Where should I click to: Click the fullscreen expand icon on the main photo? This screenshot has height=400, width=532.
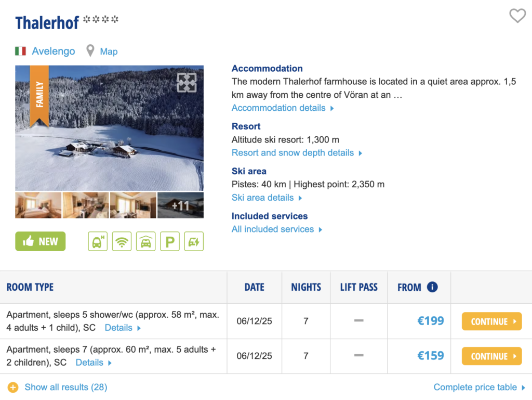(187, 83)
